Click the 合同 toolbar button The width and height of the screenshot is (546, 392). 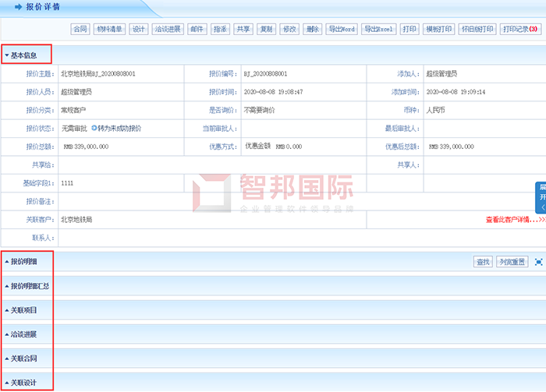[80, 29]
